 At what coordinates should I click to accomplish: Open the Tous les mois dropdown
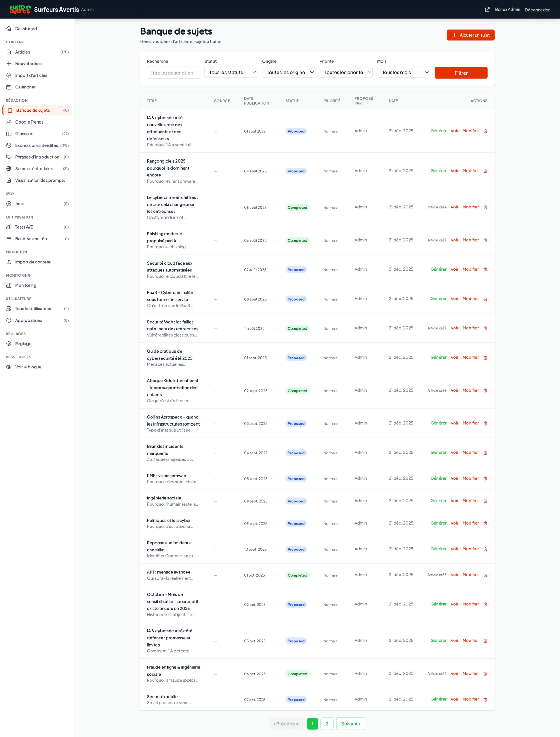coord(403,72)
